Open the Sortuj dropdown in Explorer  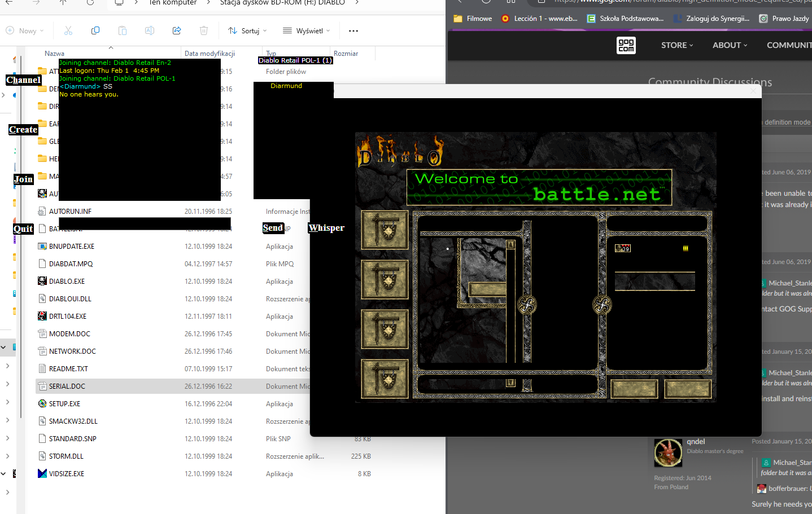[247, 30]
